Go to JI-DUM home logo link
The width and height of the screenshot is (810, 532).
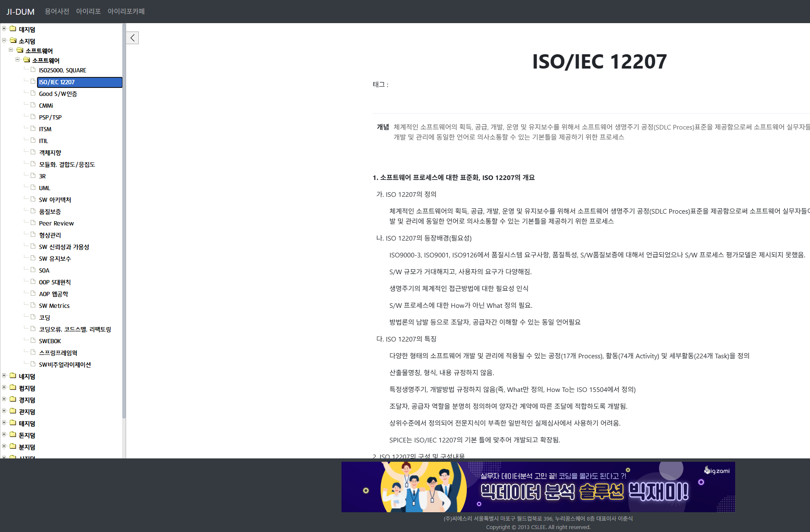click(20, 12)
